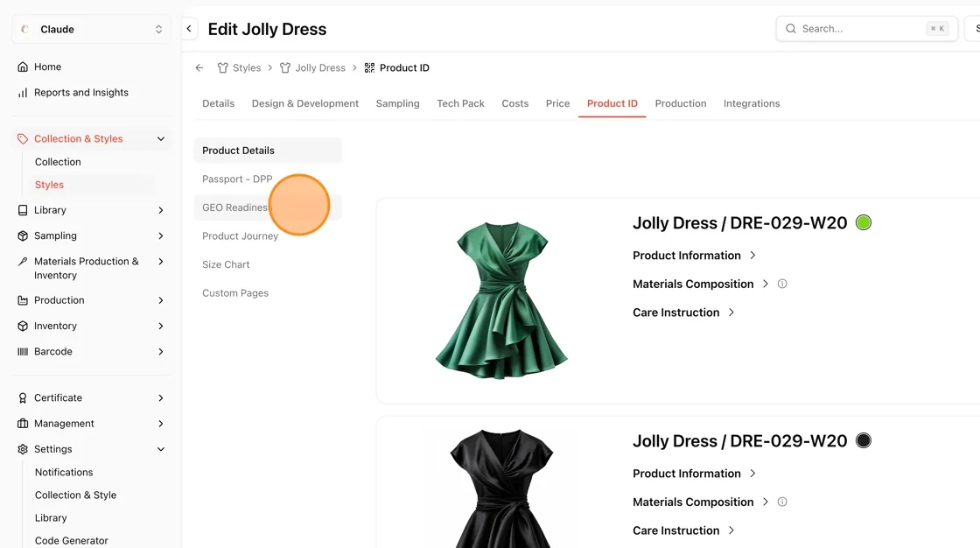Expand the Production sidebar menu
The image size is (980, 548).
tap(161, 300)
